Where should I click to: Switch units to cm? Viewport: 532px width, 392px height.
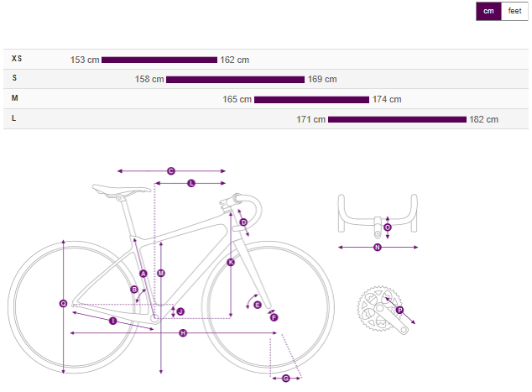[488, 11]
